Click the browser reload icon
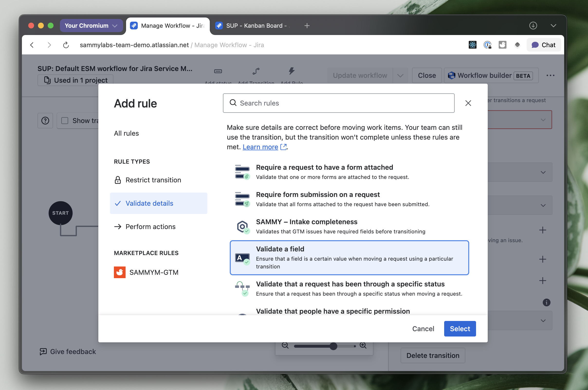This screenshot has width=588, height=390. click(x=66, y=45)
